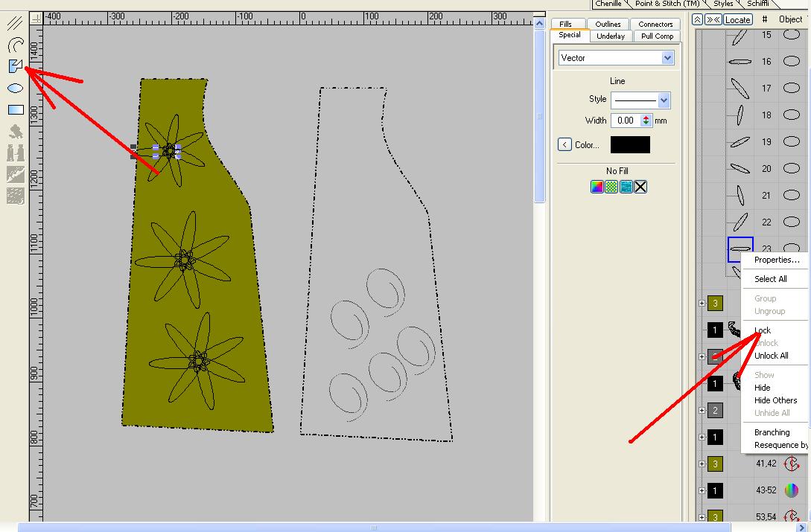The width and height of the screenshot is (811, 532).
Task: Click the black line color swatch
Action: point(630,145)
